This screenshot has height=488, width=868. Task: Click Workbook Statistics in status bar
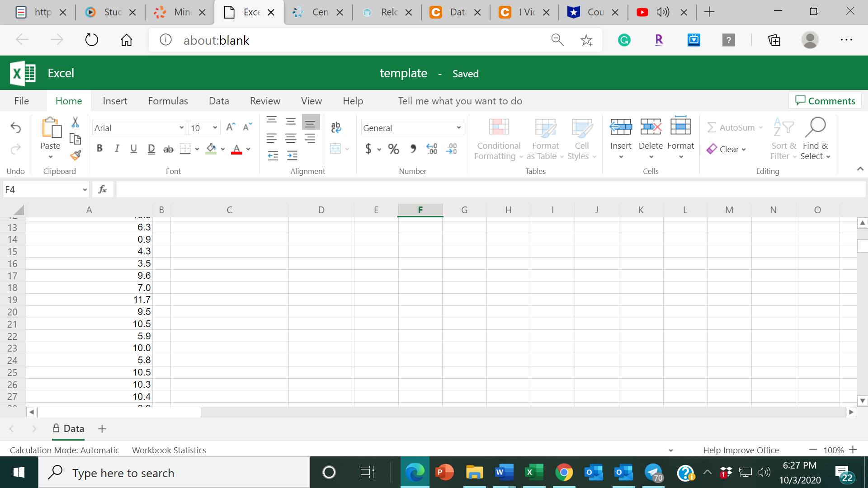click(x=169, y=450)
